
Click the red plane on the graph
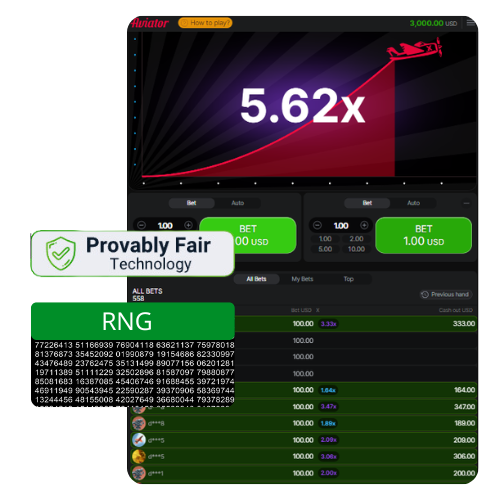415,49
